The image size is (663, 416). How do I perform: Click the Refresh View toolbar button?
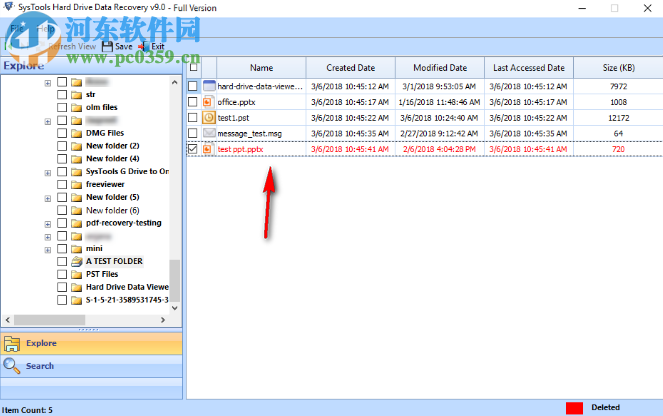click(x=67, y=47)
